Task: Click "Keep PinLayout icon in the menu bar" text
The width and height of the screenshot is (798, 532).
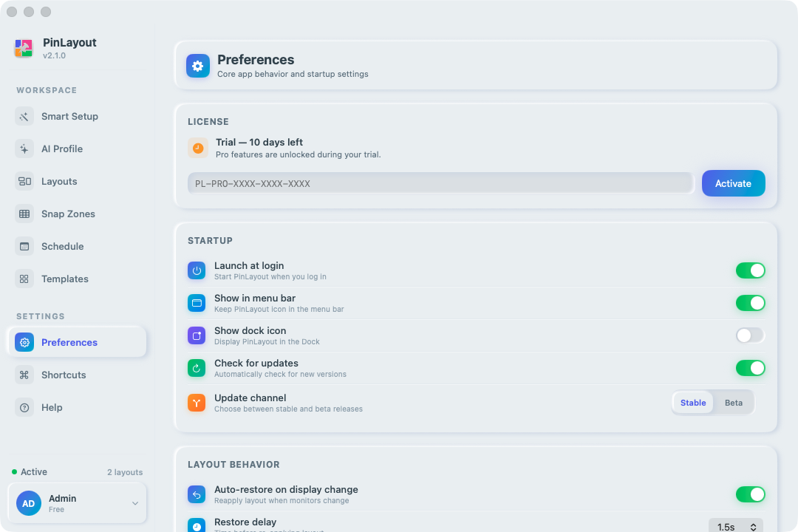Action: point(279,310)
